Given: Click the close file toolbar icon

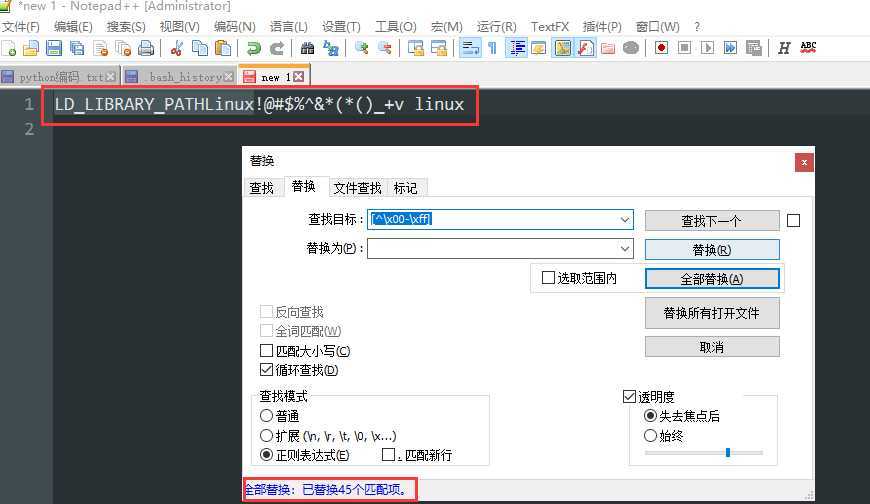Looking at the screenshot, I should (100, 48).
